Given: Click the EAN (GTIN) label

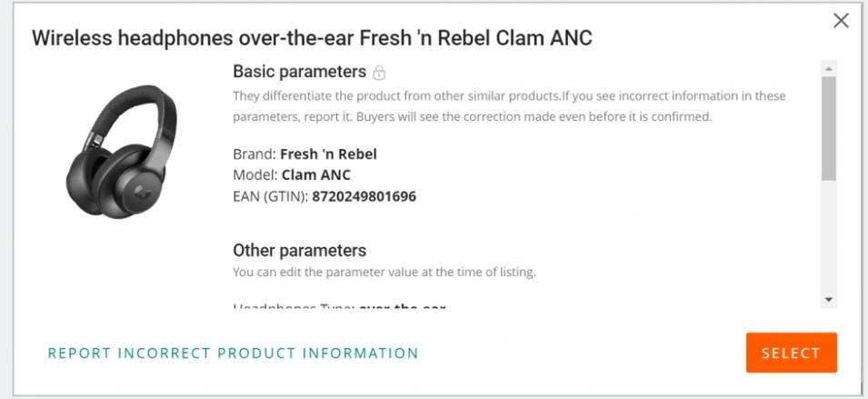Looking at the screenshot, I should 271,195.
